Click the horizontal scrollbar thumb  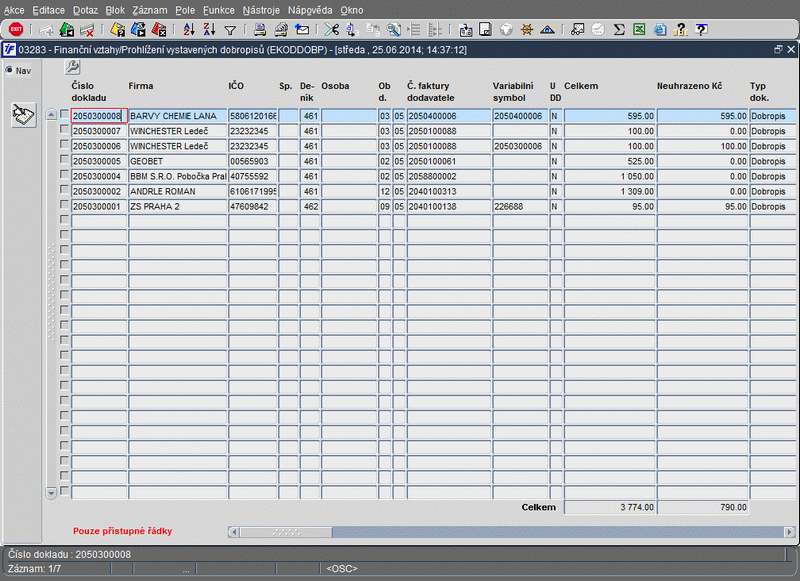coord(286,532)
